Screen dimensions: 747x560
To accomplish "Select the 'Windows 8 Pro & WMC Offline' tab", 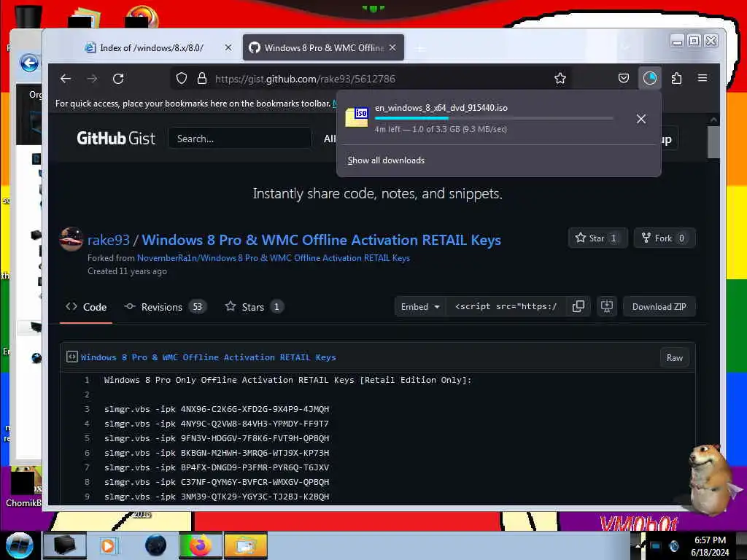I will (x=323, y=47).
